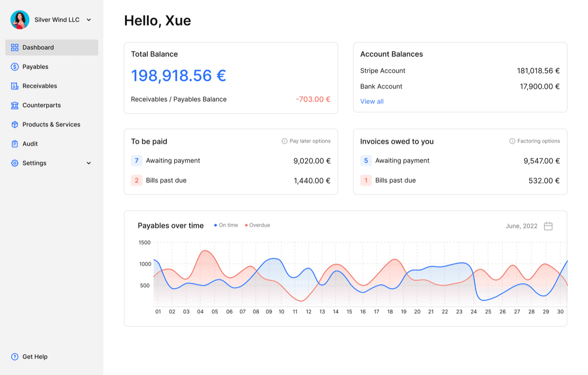Image resolution: width=588 pixels, height=375 pixels.
Task: Click day 30 on the chart axis
Action: [560, 312]
